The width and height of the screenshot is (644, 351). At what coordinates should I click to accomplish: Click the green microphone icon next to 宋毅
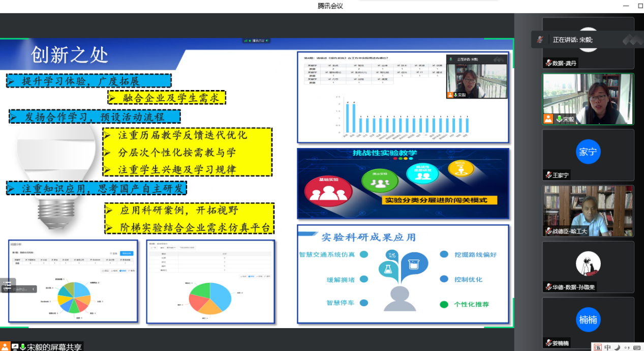pos(559,119)
